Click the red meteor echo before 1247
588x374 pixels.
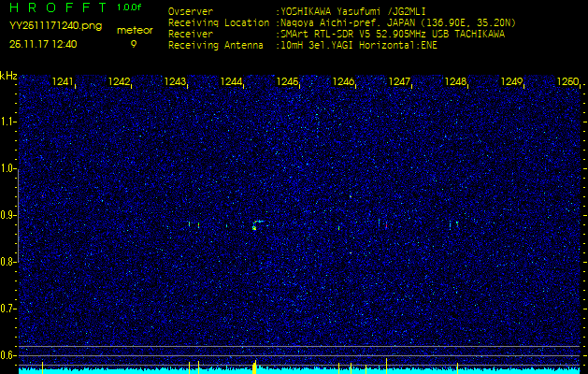386,226
